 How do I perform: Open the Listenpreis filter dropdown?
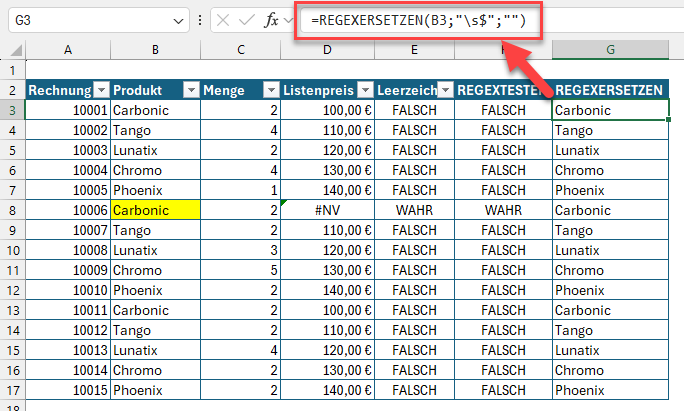tap(365, 91)
